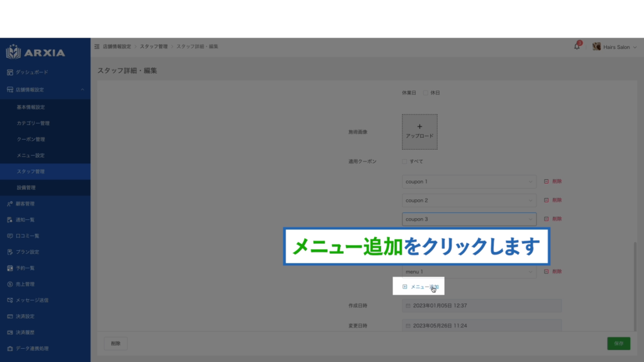
Task: Click the メッセージ送信 sidebar icon
Action: 10,300
